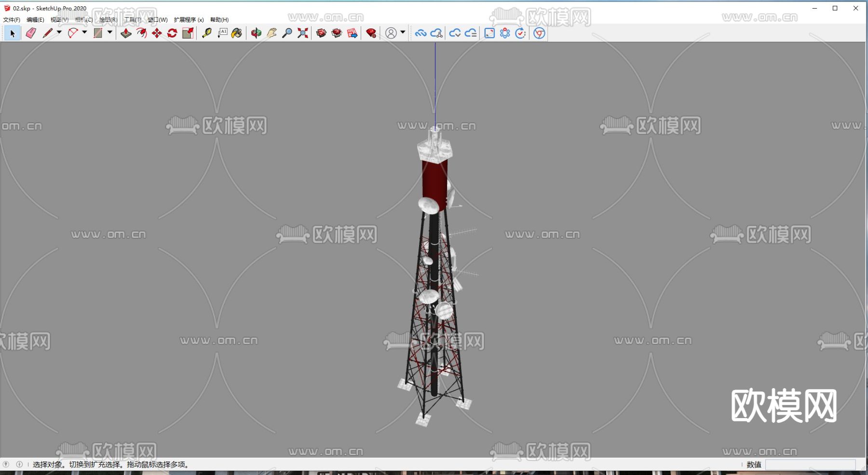868x475 pixels.
Task: Activate the Orbit tool
Action: (x=256, y=33)
